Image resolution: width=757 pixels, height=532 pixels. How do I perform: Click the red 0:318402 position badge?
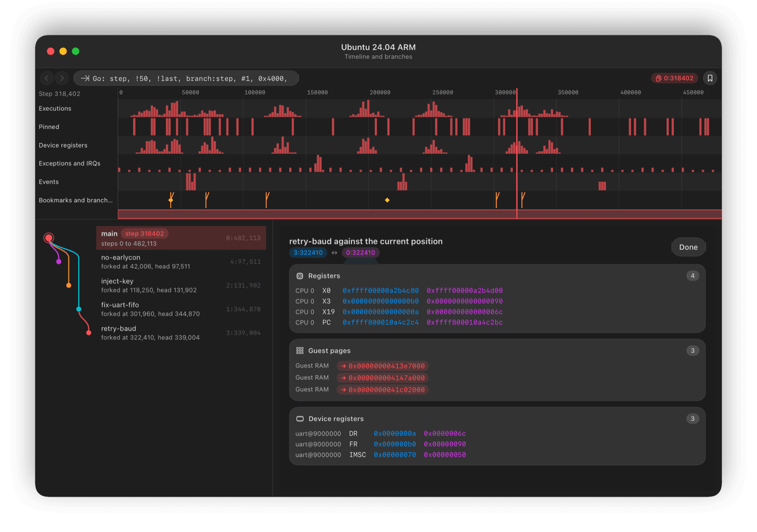pos(675,78)
